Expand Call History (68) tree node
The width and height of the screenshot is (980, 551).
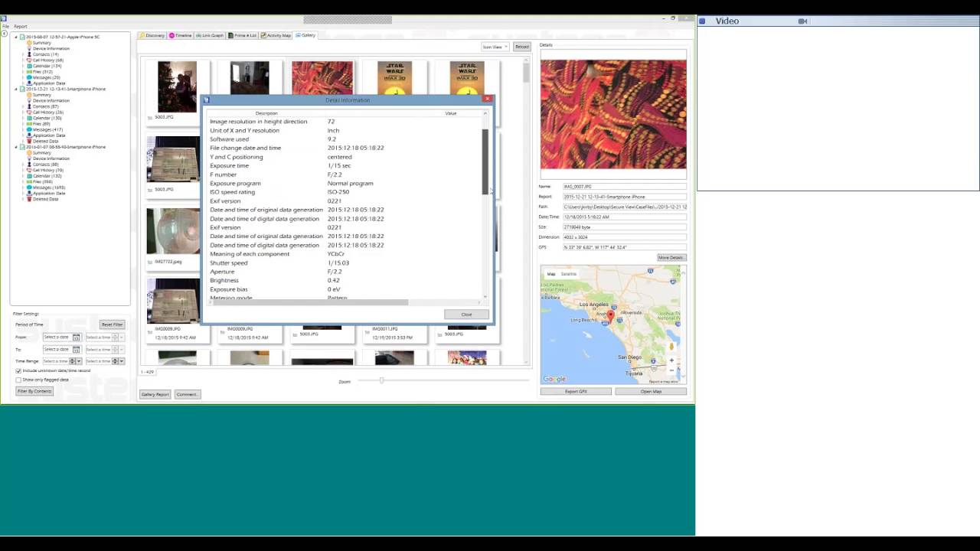(23, 60)
